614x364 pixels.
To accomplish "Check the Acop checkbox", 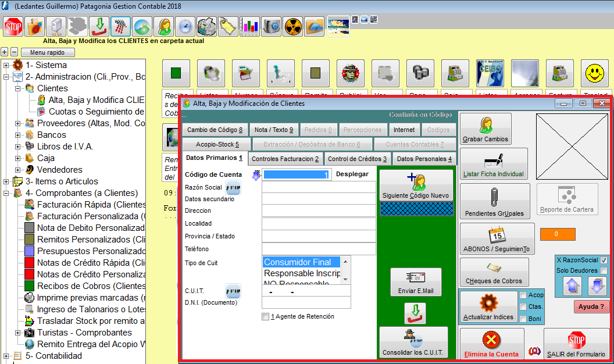I will 523,295.
